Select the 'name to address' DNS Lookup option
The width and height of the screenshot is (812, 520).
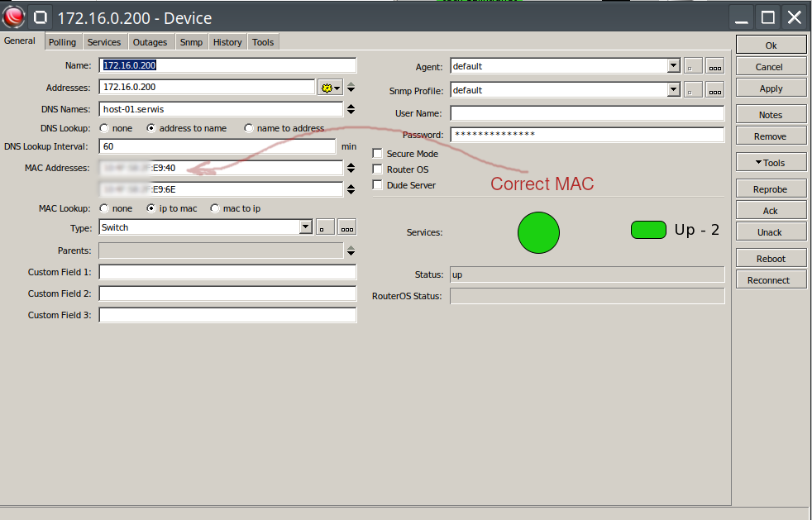[x=248, y=128]
